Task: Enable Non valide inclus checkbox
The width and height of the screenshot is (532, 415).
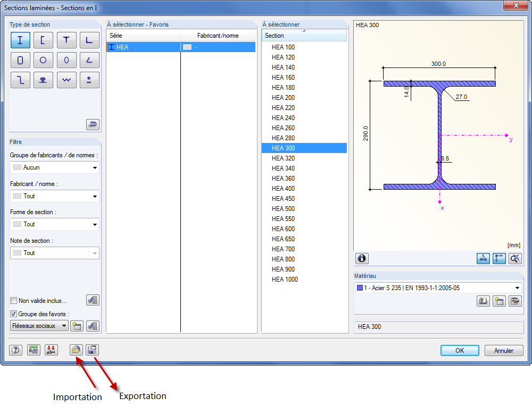Action: tap(14, 301)
